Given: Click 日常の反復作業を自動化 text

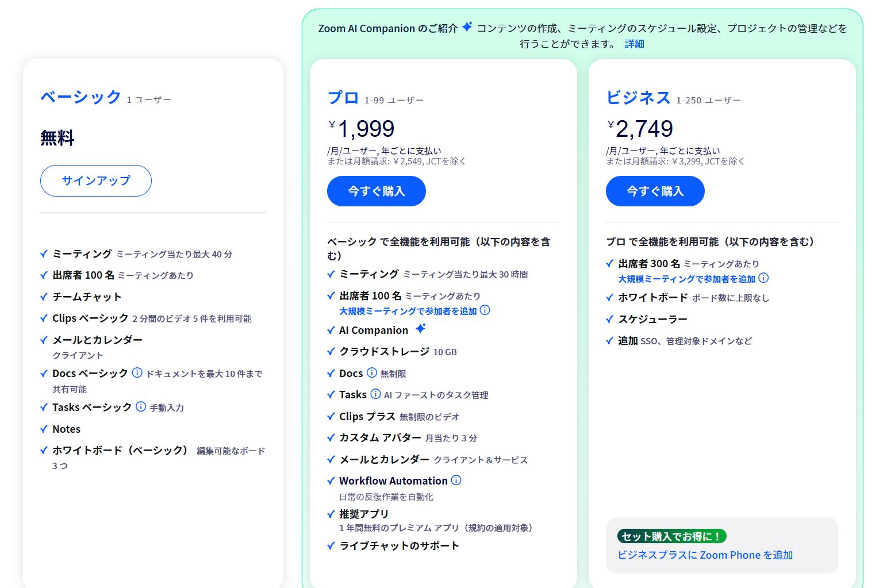Looking at the screenshot, I should (386, 497).
